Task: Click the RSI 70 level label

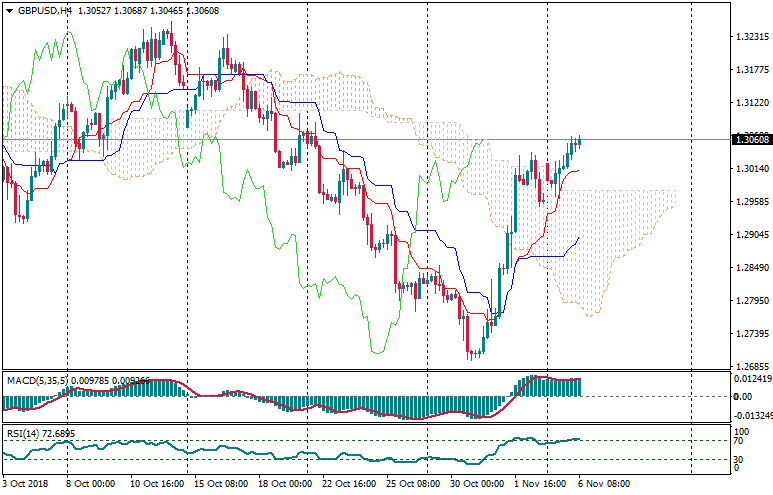Action: [740, 441]
